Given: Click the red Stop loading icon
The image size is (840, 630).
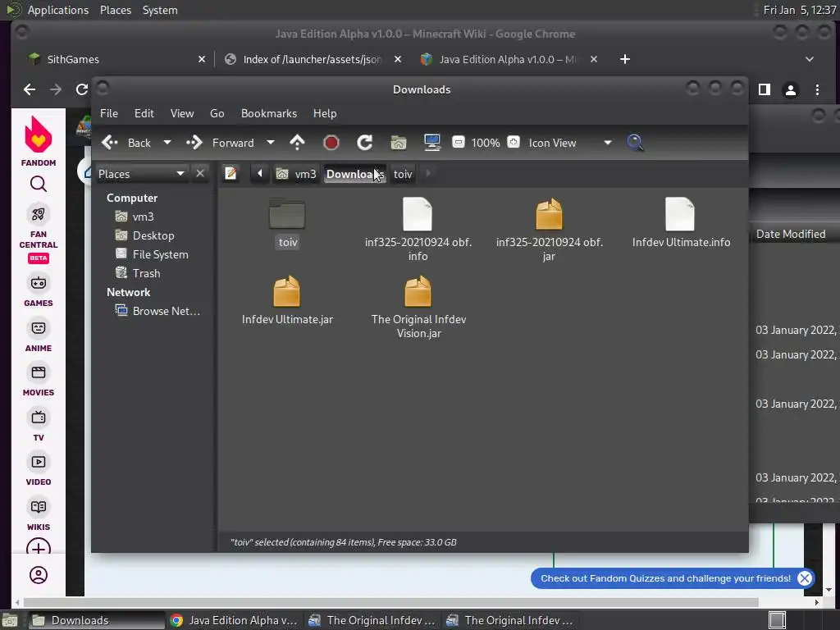Looking at the screenshot, I should pos(331,143).
